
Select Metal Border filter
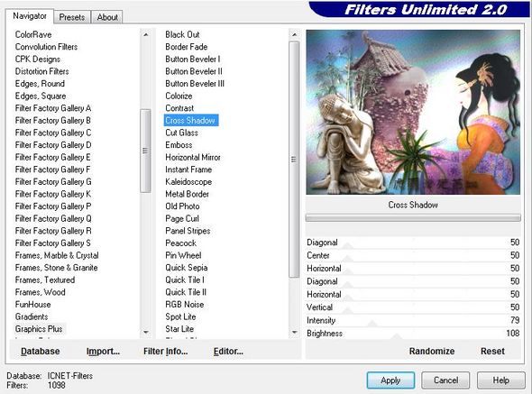coord(187,194)
